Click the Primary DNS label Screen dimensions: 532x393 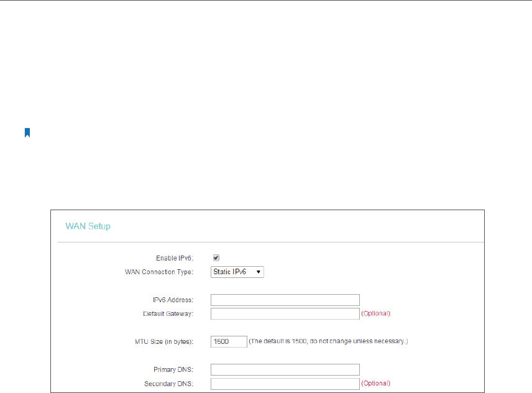click(173, 369)
